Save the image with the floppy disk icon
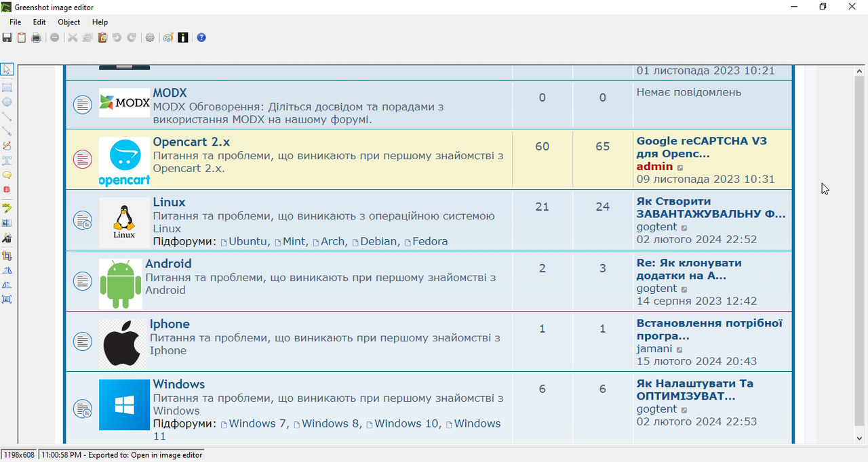This screenshot has width=868, height=462. (x=7, y=38)
